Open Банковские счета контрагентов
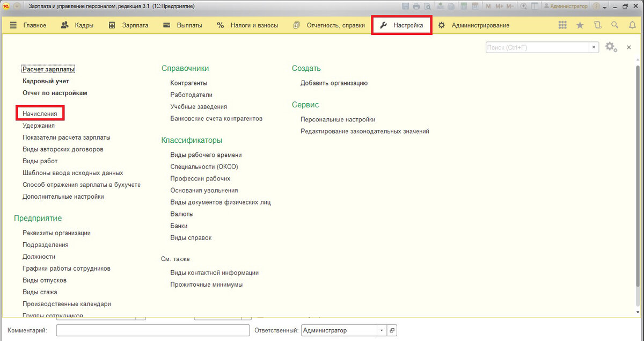This screenshot has height=341, width=644. click(x=216, y=119)
